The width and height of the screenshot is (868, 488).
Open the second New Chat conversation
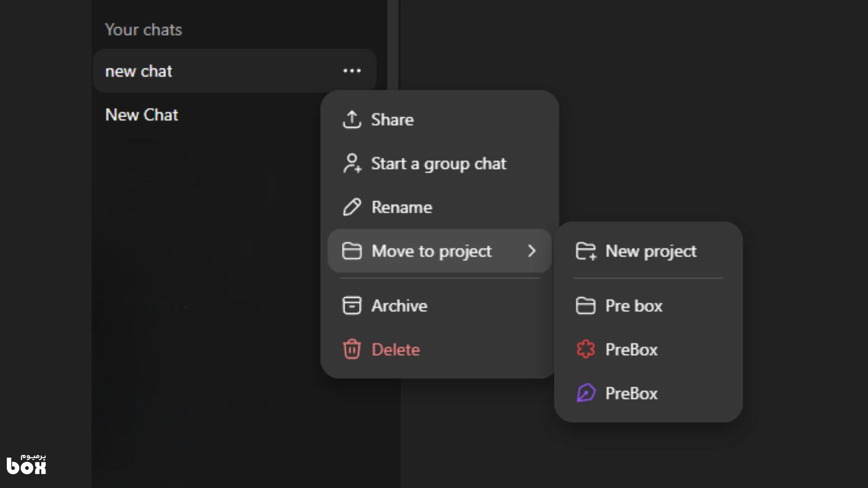pos(142,115)
